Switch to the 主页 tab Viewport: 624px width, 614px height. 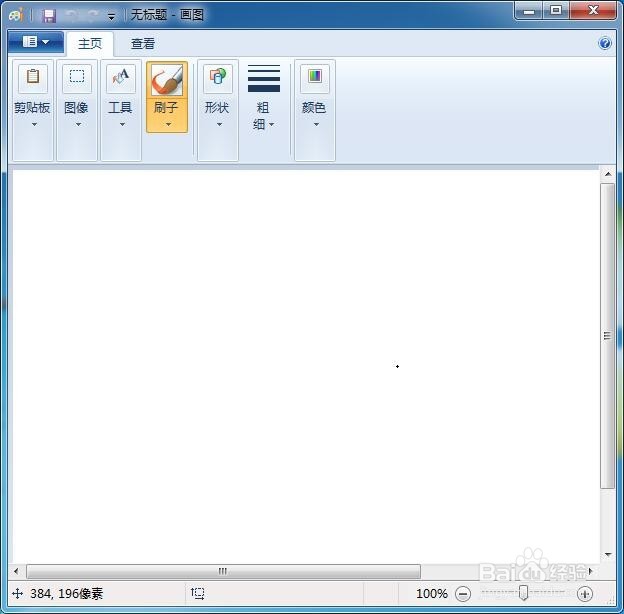click(90, 44)
